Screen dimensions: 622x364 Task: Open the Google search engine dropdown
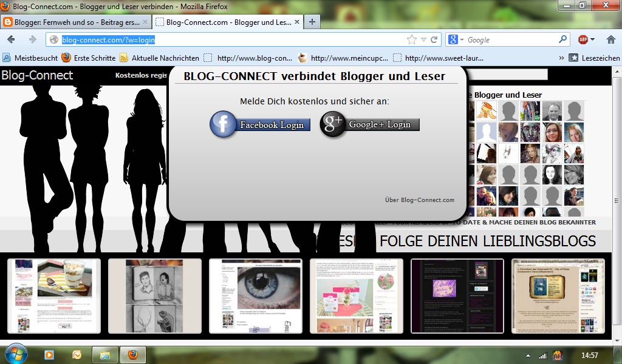pyautogui.click(x=456, y=39)
